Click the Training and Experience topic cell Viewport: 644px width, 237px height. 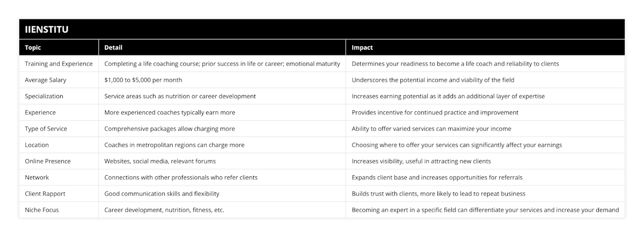(x=58, y=63)
